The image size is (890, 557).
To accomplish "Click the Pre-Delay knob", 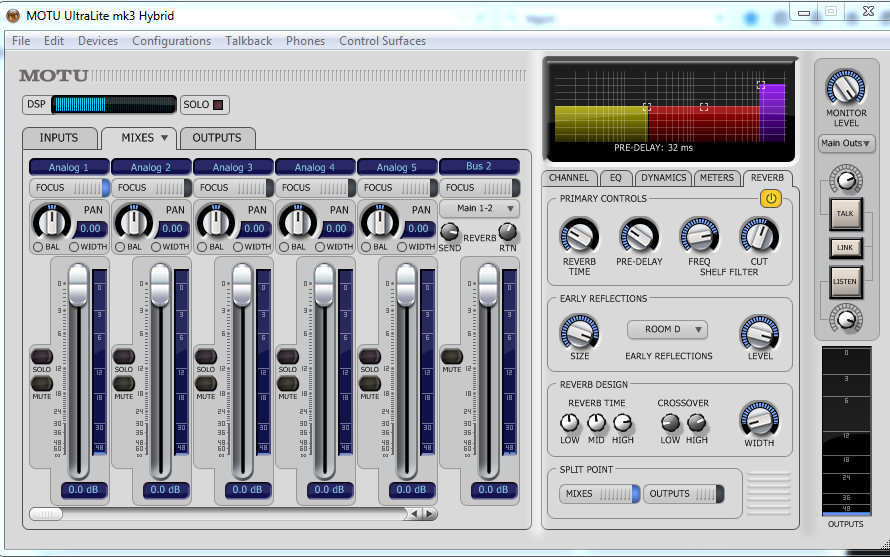I will [639, 236].
